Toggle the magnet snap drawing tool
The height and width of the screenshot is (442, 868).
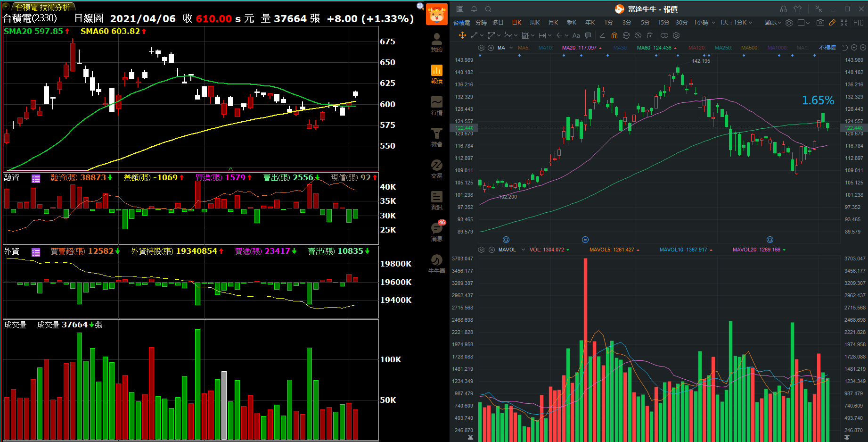tap(614, 35)
